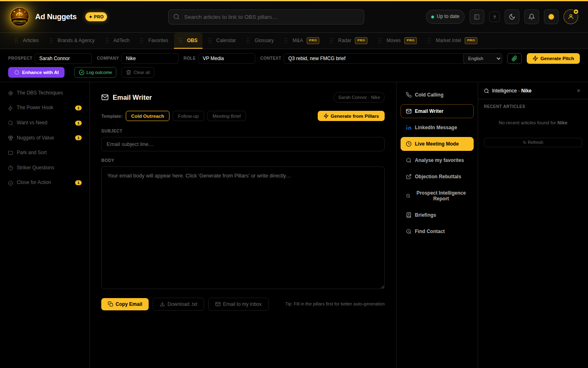The width and height of the screenshot is (588, 368).
Task: Click the Role input field
Action: click(x=227, y=58)
